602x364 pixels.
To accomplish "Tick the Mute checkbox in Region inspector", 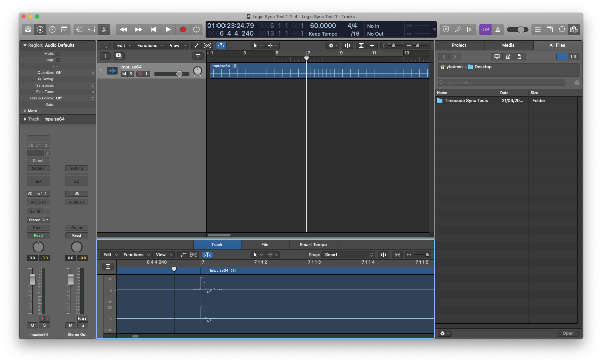I will [58, 54].
